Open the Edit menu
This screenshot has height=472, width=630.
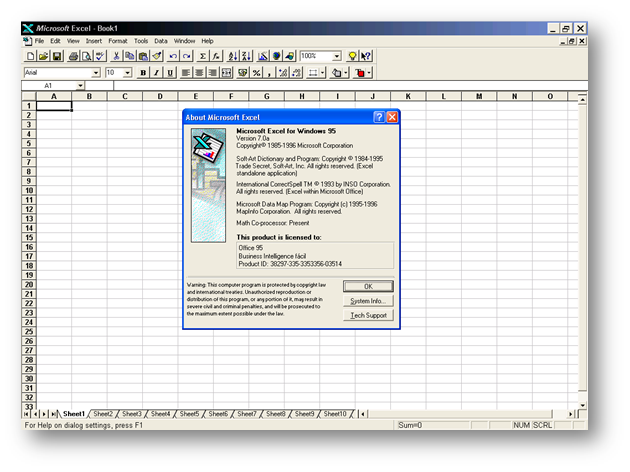(55, 41)
